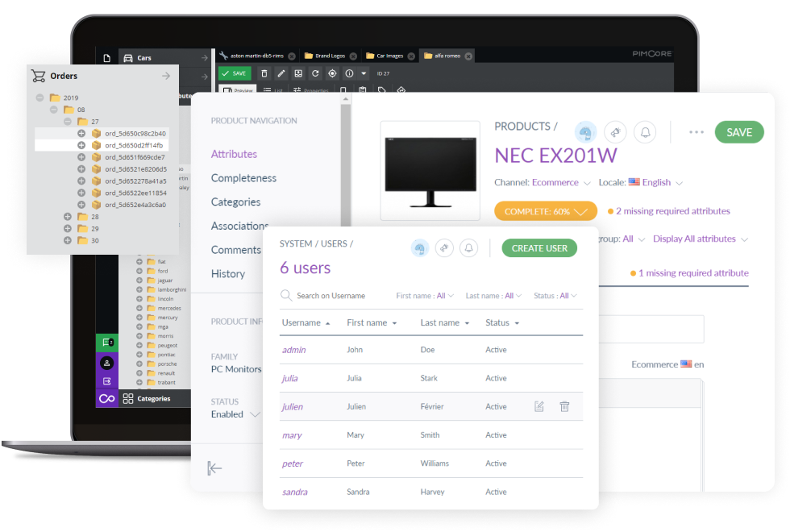Click the Pimcore infinity logo icon
Viewport: 790px width, 532px height.
click(x=106, y=398)
